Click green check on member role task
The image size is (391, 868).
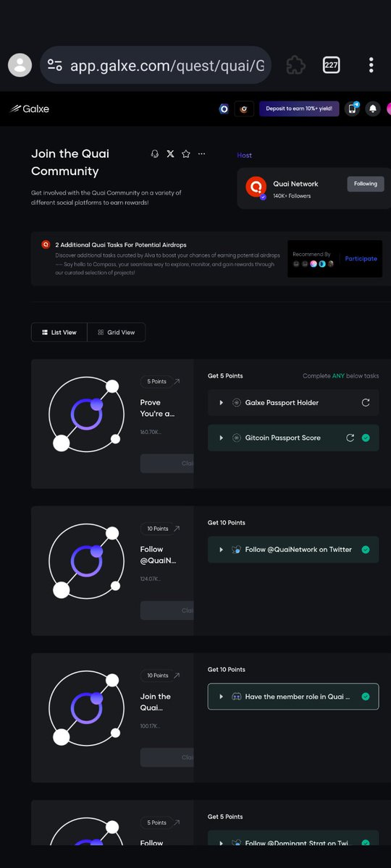[x=366, y=697]
